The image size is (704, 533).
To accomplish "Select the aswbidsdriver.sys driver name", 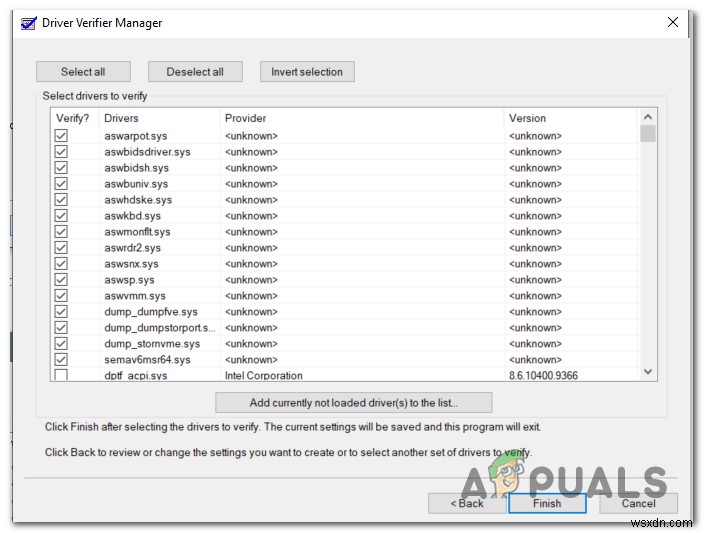I will [147, 152].
